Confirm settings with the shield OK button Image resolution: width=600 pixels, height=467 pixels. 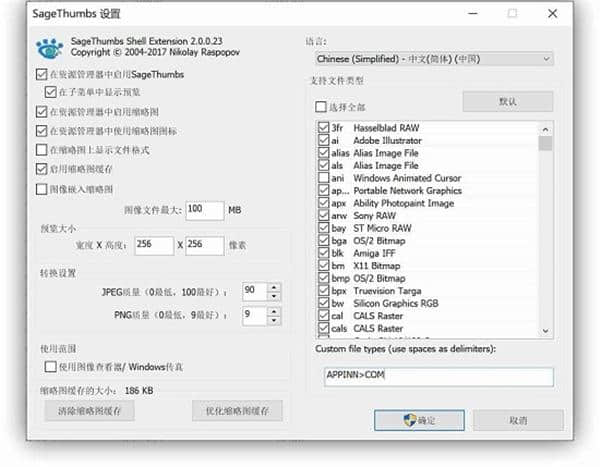pyautogui.click(x=419, y=420)
